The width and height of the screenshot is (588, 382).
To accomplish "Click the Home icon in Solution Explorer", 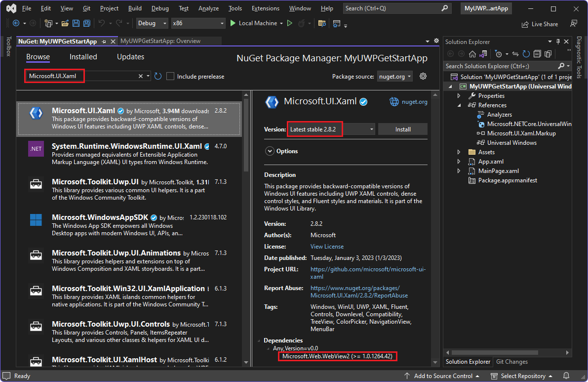I will pyautogui.click(x=472, y=54).
